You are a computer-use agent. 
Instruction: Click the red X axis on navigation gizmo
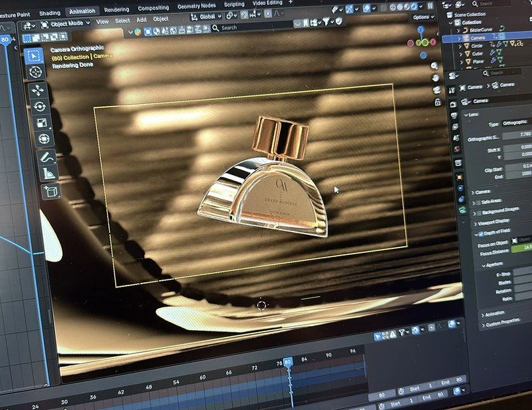(433, 42)
